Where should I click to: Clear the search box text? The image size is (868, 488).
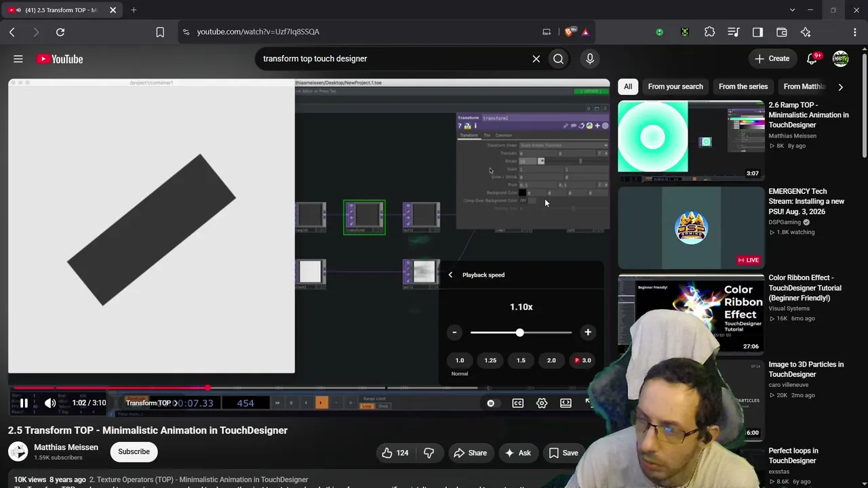[x=536, y=59]
